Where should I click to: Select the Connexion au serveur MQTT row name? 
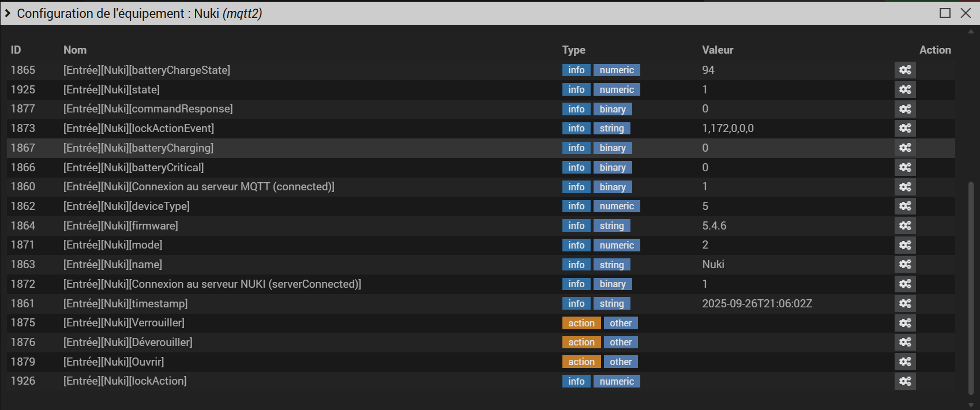[x=198, y=187]
